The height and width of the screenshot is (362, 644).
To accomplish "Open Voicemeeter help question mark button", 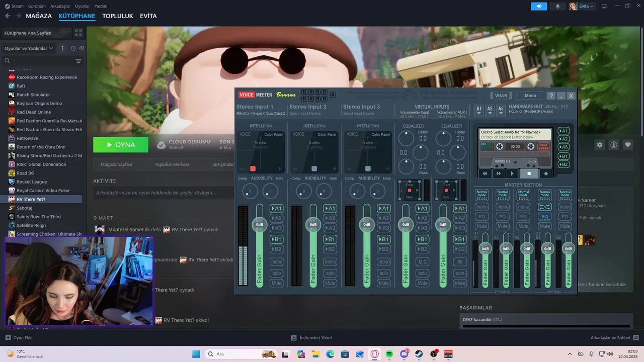I will [x=551, y=96].
